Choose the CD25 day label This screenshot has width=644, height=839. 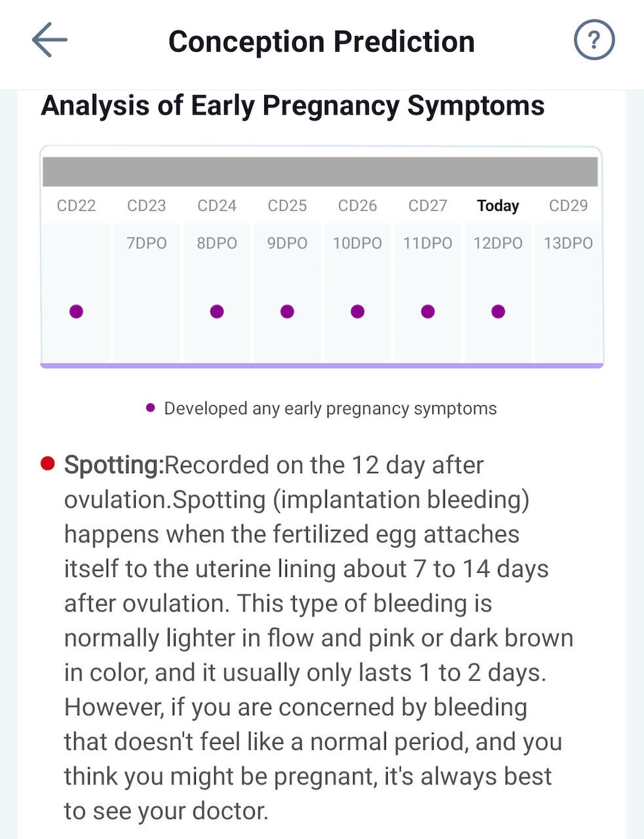click(x=287, y=206)
